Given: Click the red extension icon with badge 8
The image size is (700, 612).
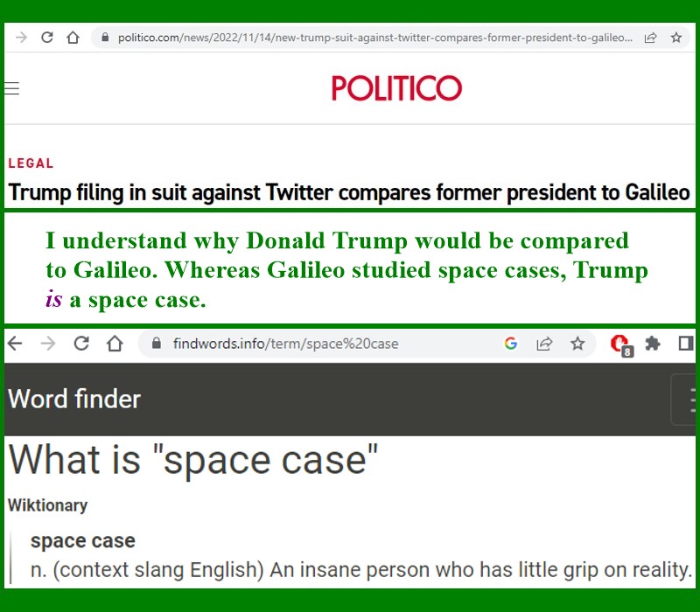Looking at the screenshot, I should click(x=620, y=344).
